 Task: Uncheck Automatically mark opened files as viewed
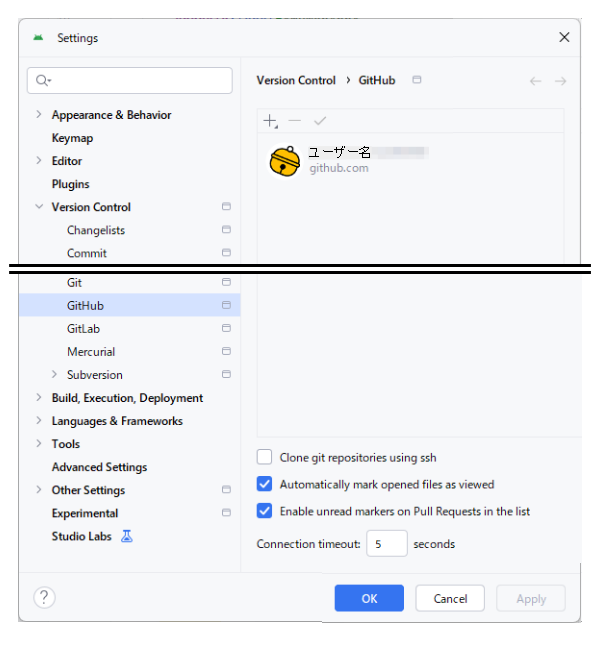pos(265,485)
